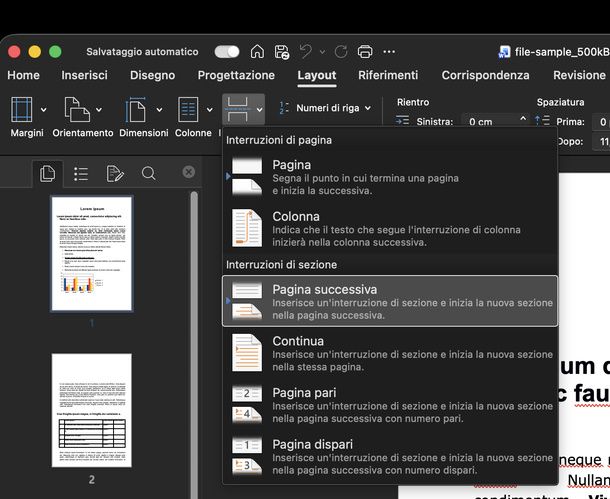Open the Numeri di riga dropdown
This screenshot has width=610, height=499.
325,108
